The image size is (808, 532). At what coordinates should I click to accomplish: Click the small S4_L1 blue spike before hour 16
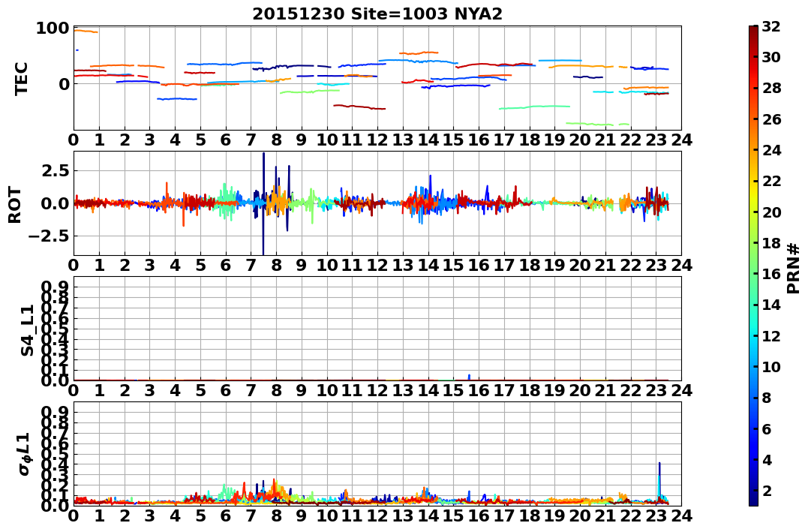pos(469,377)
